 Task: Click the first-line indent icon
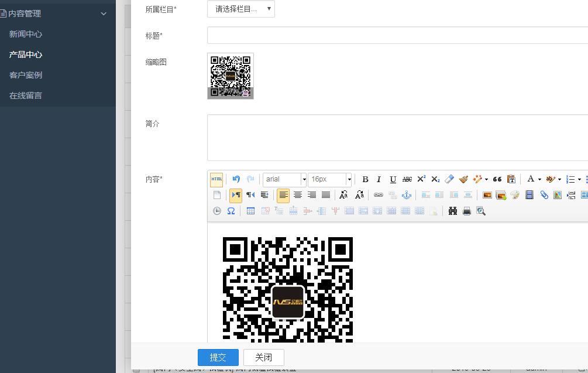[x=264, y=195]
